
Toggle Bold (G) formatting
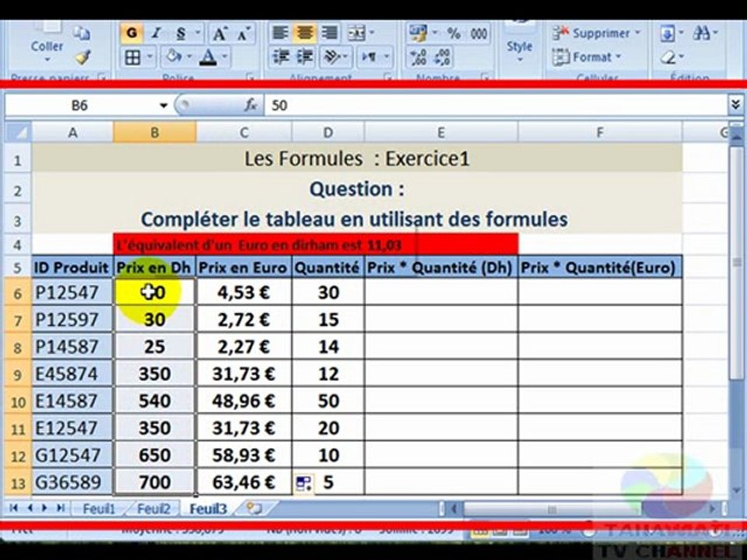[132, 33]
